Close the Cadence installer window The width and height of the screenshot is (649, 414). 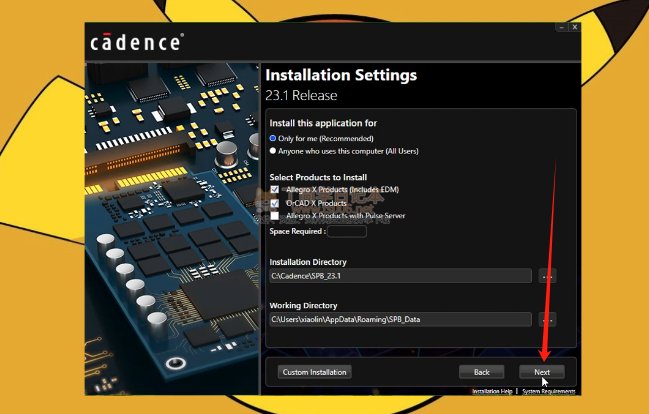[x=574, y=27]
